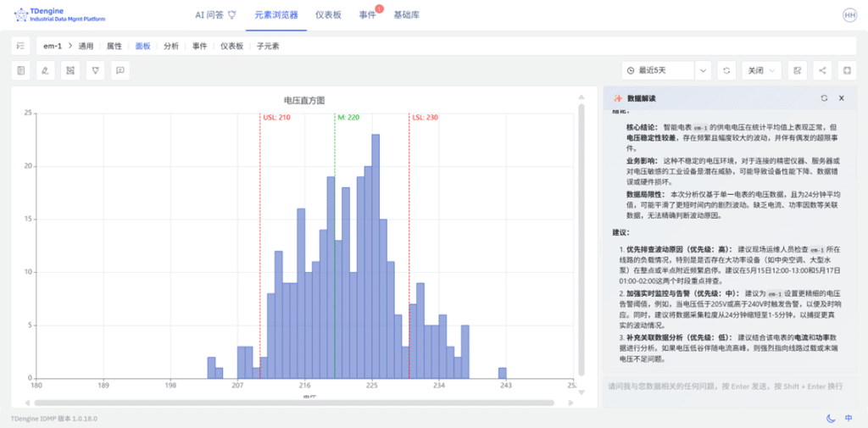Open the comment bubble icon
This screenshot has height=428, width=868.
[x=120, y=70]
